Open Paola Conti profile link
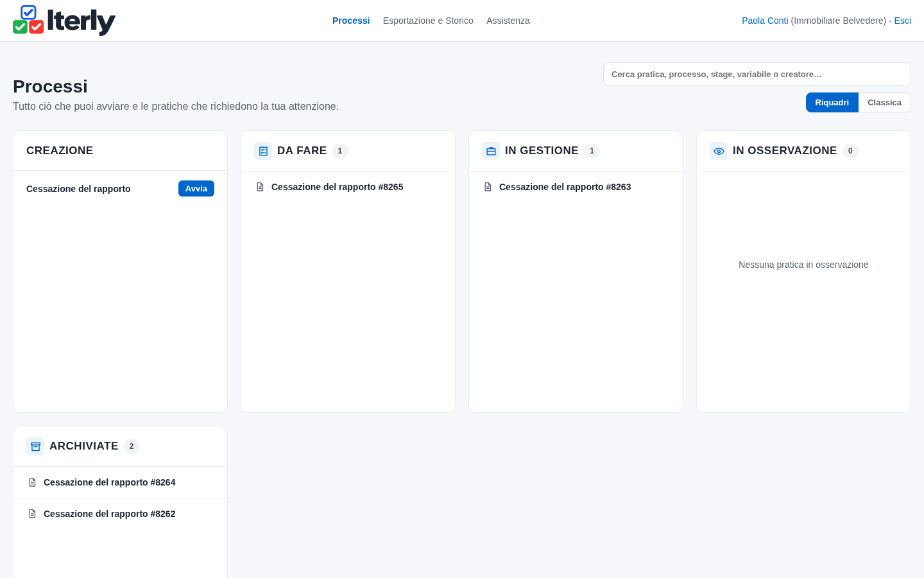 (765, 21)
